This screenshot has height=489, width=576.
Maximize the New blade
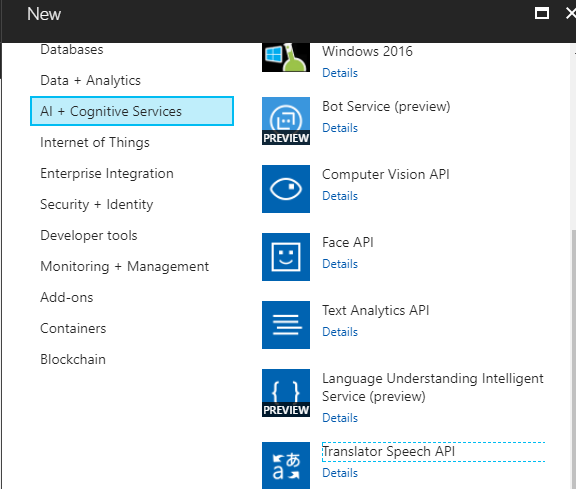coord(541,14)
